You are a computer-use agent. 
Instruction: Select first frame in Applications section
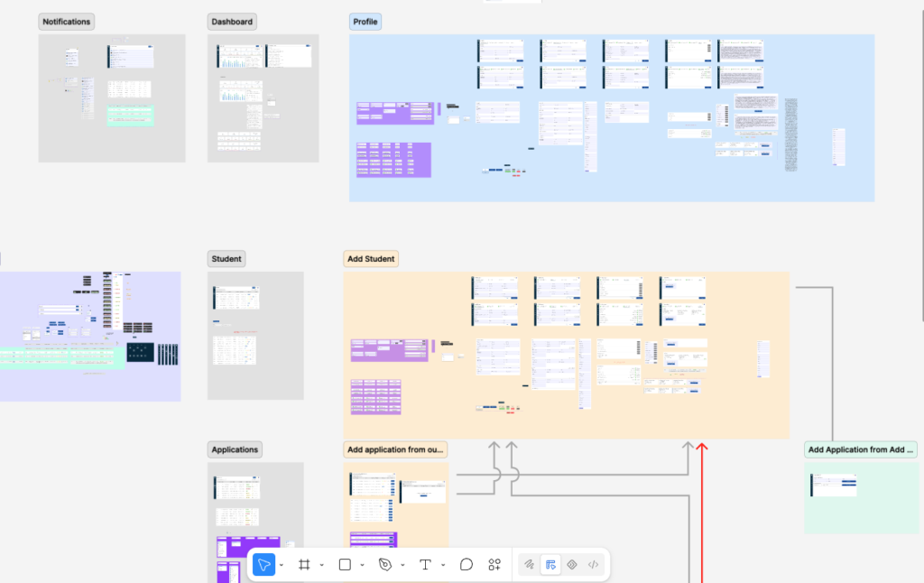tap(236, 487)
